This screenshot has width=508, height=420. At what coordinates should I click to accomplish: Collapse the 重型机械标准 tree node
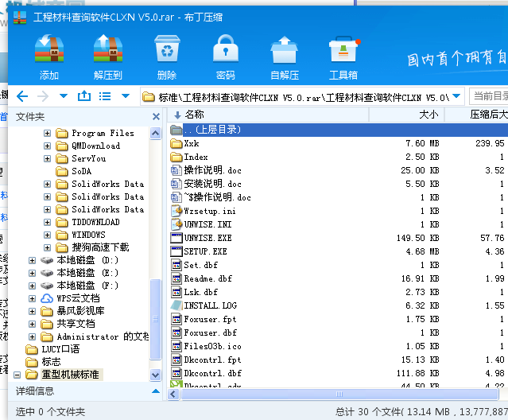(x=17, y=375)
